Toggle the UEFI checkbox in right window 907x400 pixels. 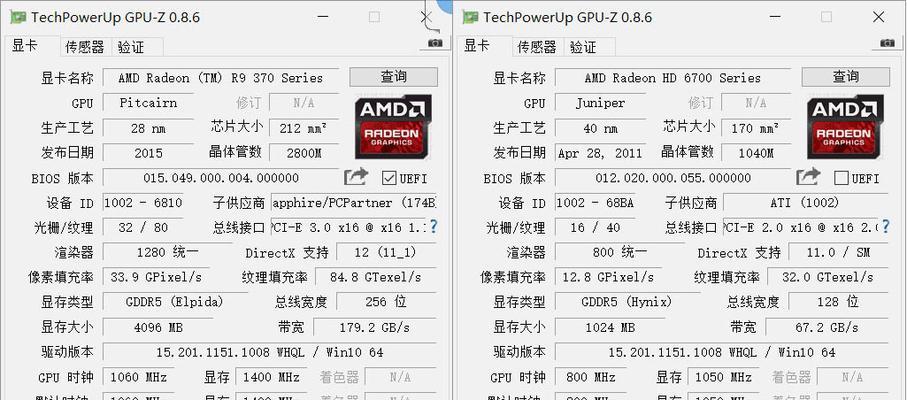coord(841,178)
